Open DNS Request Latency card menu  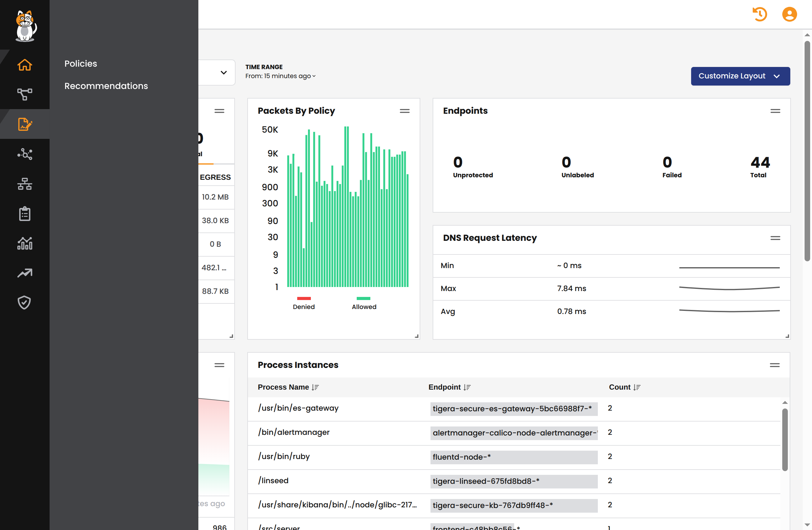[775, 238]
